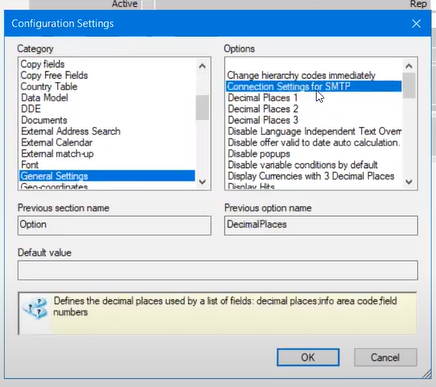The image size is (436, 387).
Task: Click the Default value field
Action: point(218,270)
